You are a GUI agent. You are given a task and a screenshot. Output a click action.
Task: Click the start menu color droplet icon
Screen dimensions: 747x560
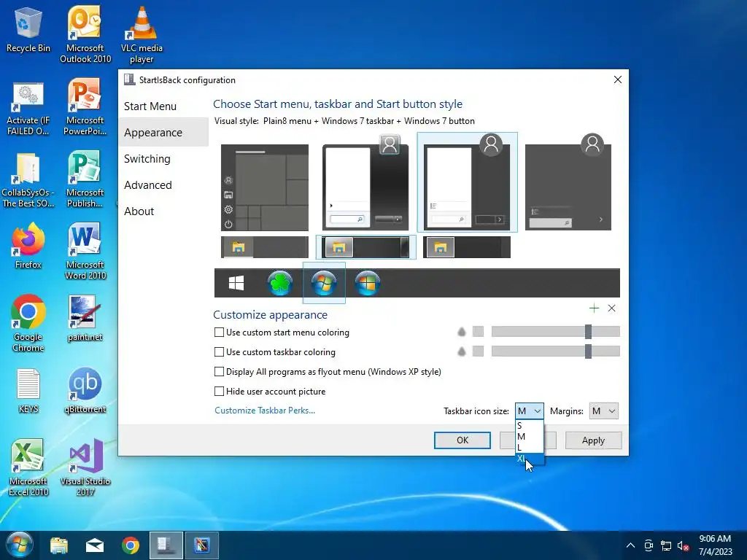[461, 332]
